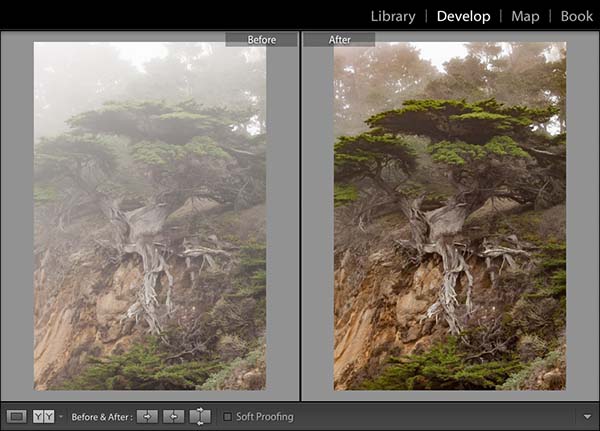Click the Before label above left photo
This screenshot has height=431, width=600.
[261, 40]
